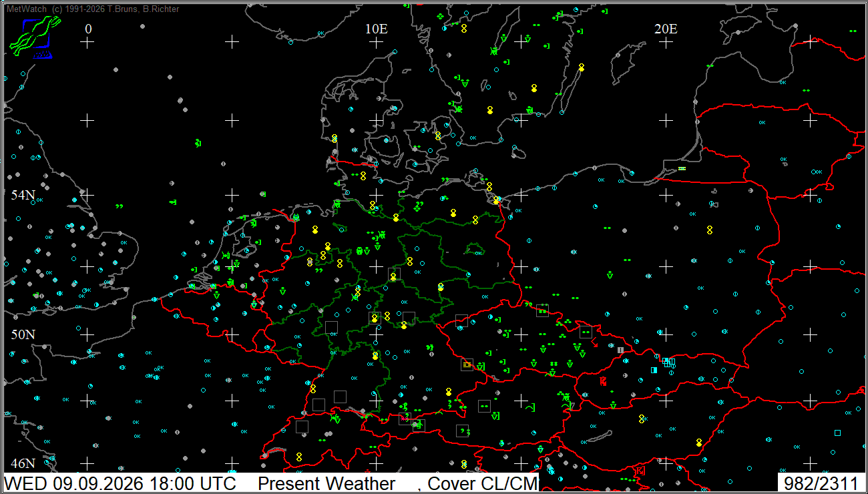
Task: Click the Cover CL/CM label
Action: tap(483, 483)
